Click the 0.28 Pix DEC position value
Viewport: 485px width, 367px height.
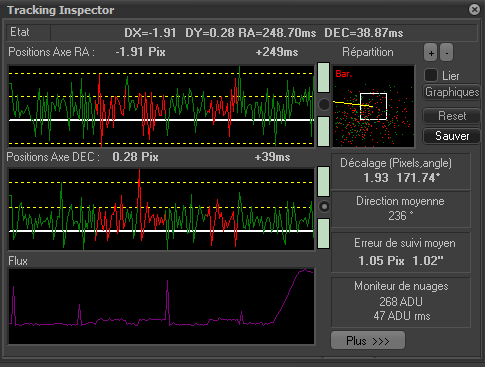[135, 157]
